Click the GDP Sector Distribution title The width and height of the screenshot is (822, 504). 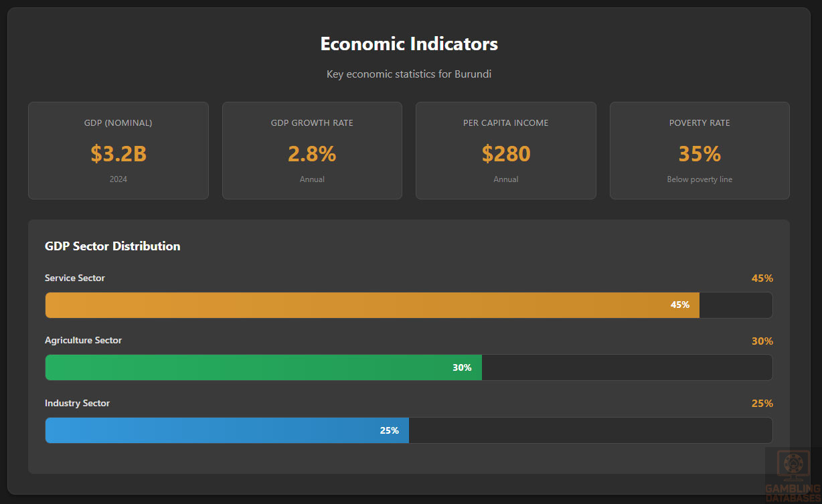(x=112, y=246)
